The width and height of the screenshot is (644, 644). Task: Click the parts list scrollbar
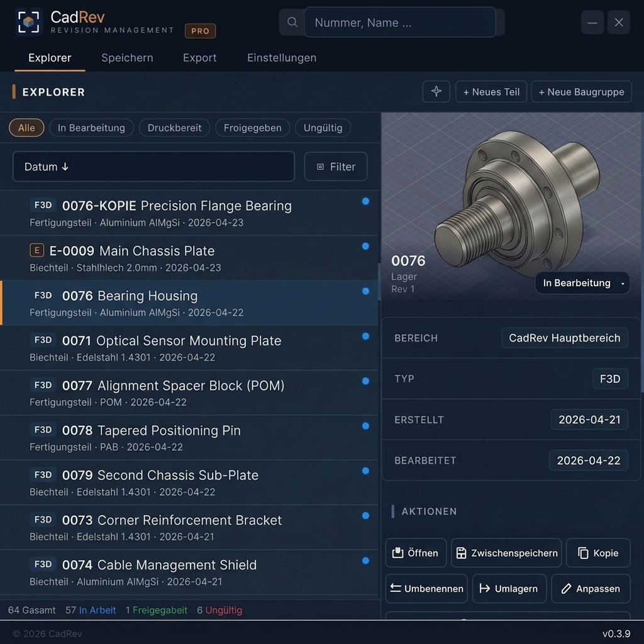(x=379, y=282)
